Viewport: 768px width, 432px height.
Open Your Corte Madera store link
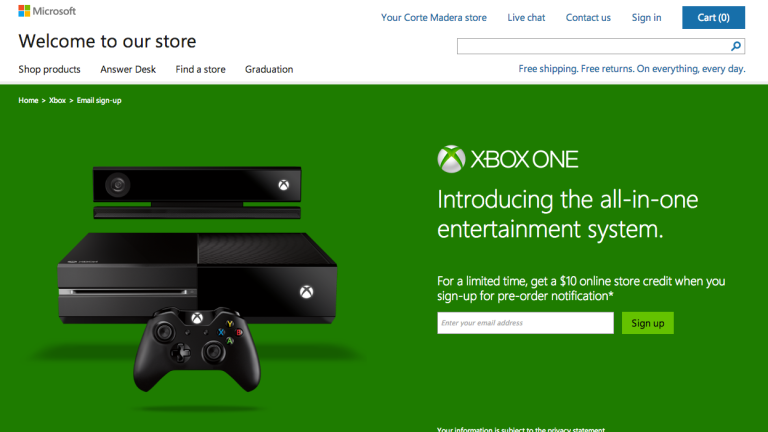(x=434, y=18)
